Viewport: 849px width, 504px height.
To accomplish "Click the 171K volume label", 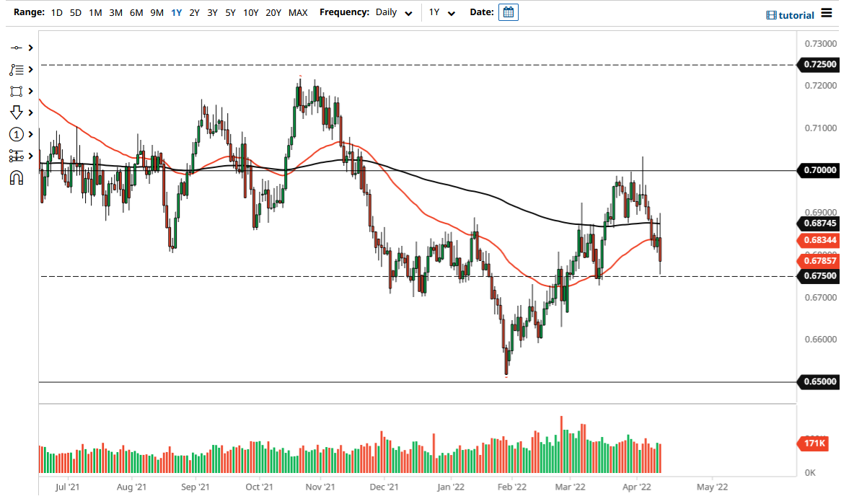I will pyautogui.click(x=813, y=443).
